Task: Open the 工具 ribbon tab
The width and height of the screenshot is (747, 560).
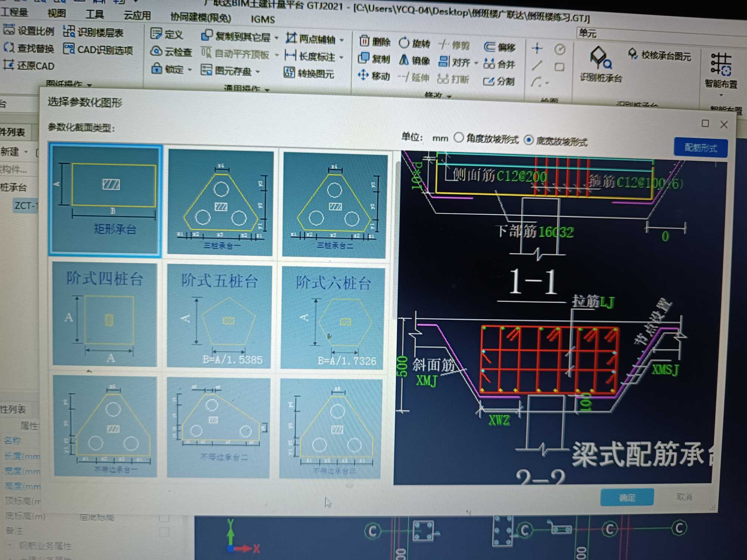Action: pyautogui.click(x=94, y=14)
